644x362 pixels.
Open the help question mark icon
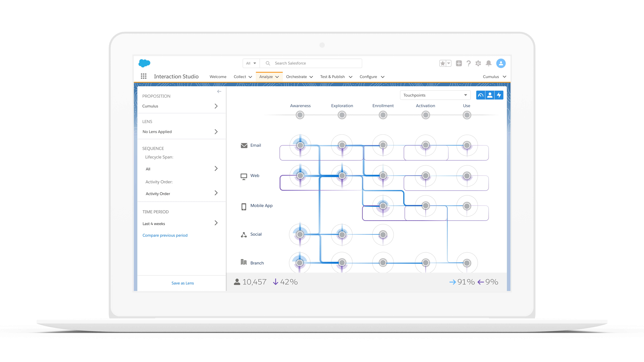(469, 63)
